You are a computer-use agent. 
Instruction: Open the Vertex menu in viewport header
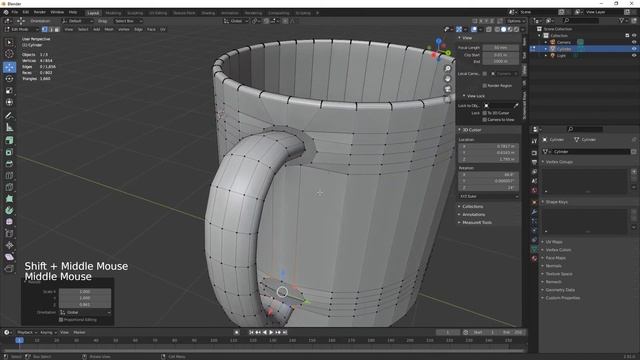pos(124,29)
